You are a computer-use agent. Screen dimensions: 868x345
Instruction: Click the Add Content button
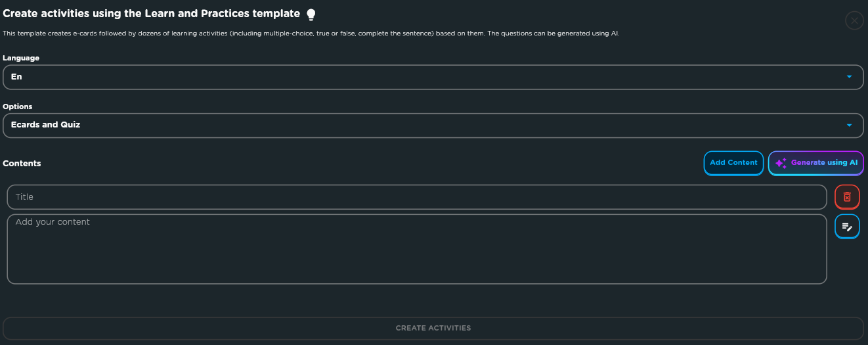point(733,163)
